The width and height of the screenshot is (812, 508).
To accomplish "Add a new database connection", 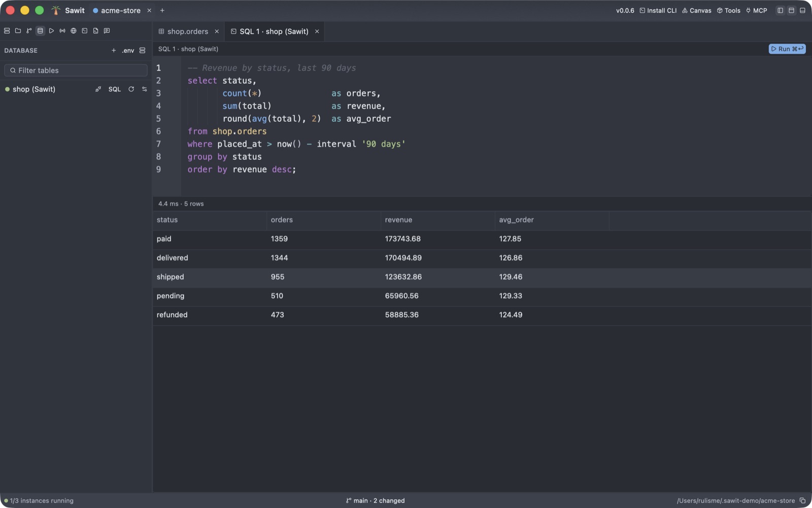I will (114, 51).
